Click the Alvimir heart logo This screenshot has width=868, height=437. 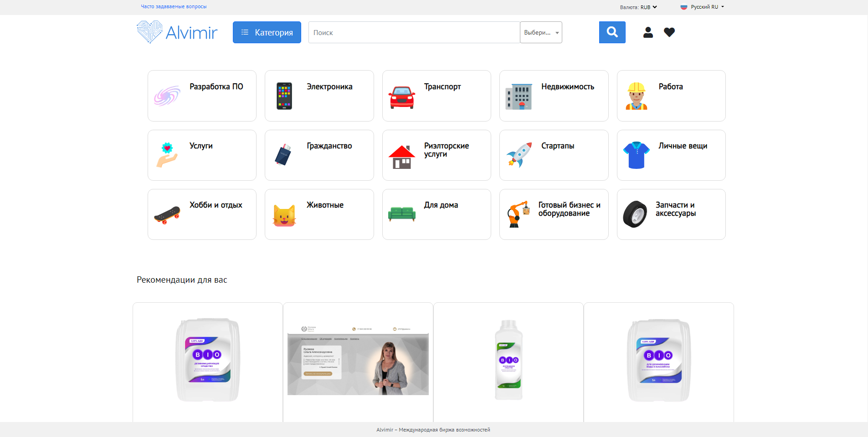[x=149, y=32]
